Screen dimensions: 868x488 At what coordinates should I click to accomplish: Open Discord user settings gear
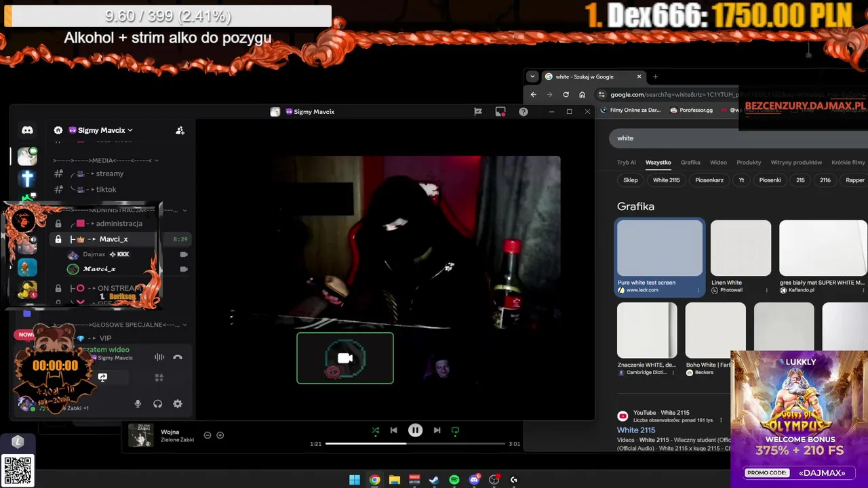pyautogui.click(x=178, y=404)
